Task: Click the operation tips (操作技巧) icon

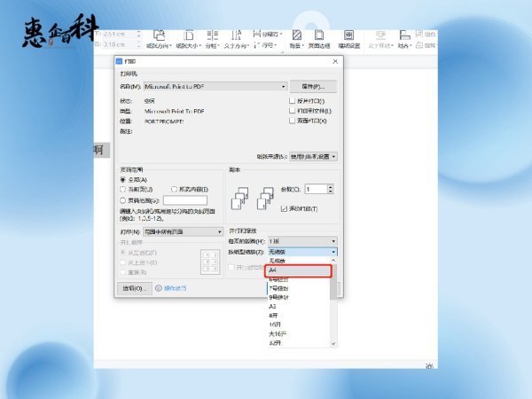Action: [160, 287]
